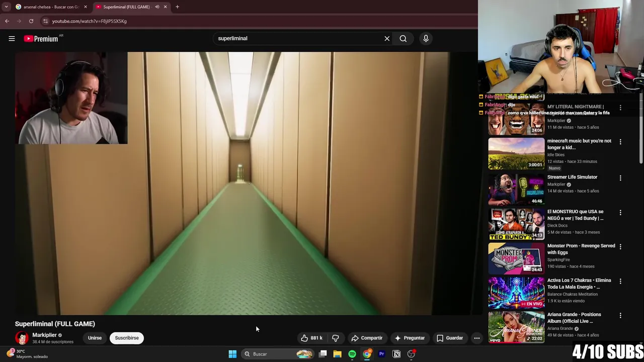Go forward in browser history
This screenshot has height=362, width=644.
(19, 21)
